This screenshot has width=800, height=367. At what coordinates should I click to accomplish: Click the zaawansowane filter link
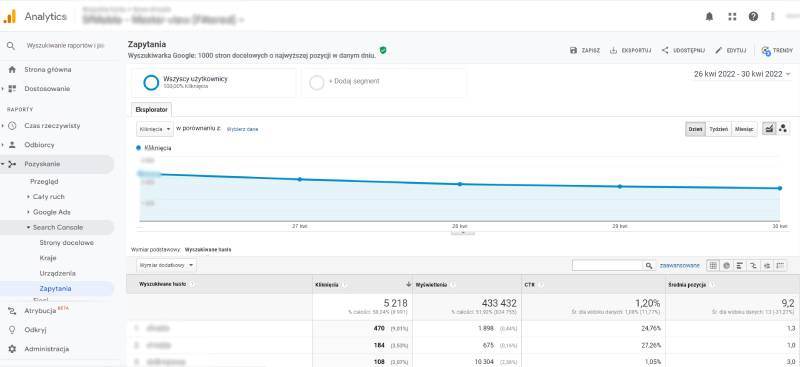pyautogui.click(x=680, y=265)
